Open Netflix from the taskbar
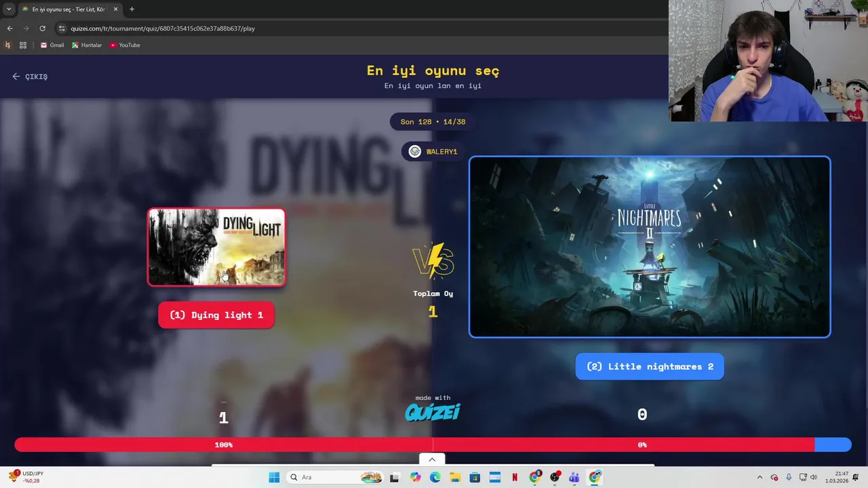868x488 pixels. pos(515,477)
